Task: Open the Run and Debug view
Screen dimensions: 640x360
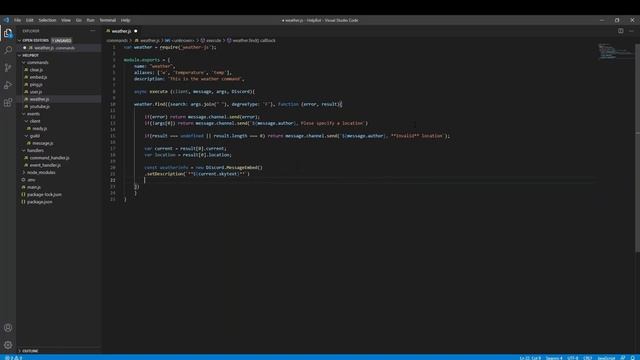Action: (x=8, y=85)
